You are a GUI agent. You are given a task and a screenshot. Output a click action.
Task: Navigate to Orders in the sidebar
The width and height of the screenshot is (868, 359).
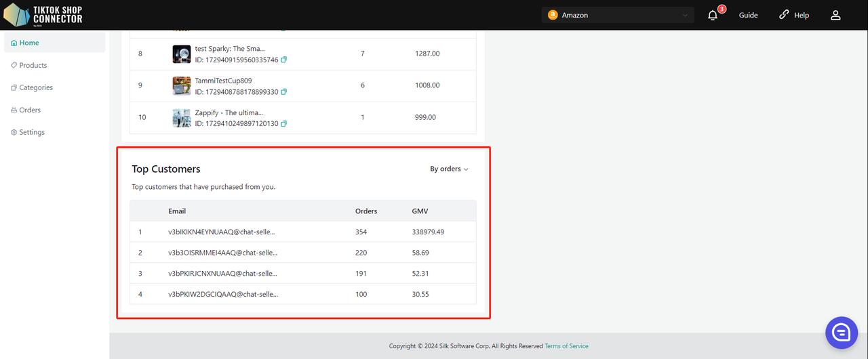[30, 110]
